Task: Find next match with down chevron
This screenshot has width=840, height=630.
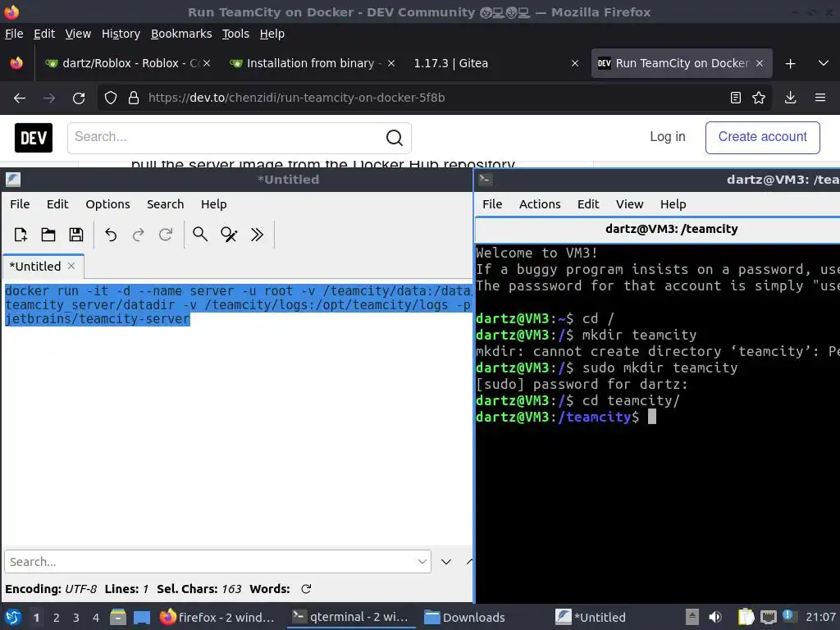Action: [x=445, y=561]
